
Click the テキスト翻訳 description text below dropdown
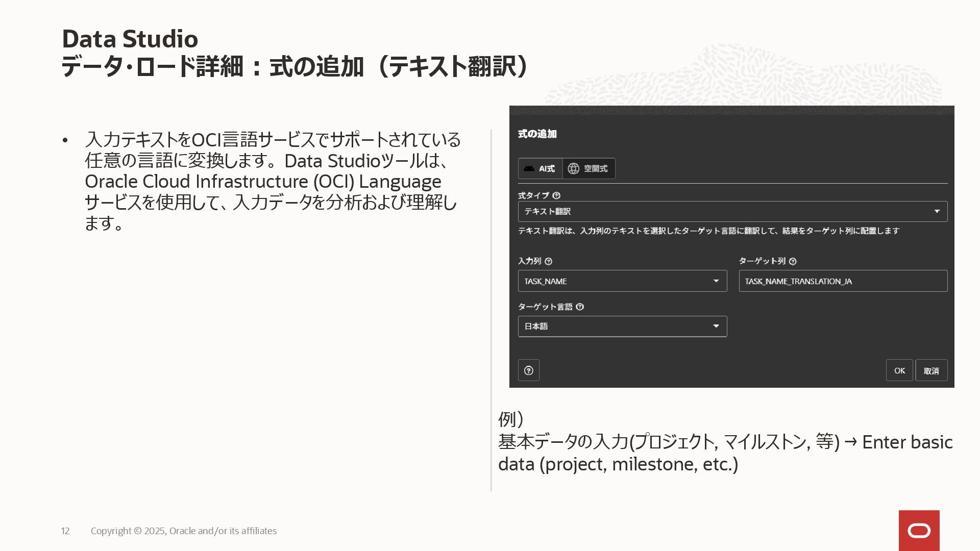coord(708,231)
